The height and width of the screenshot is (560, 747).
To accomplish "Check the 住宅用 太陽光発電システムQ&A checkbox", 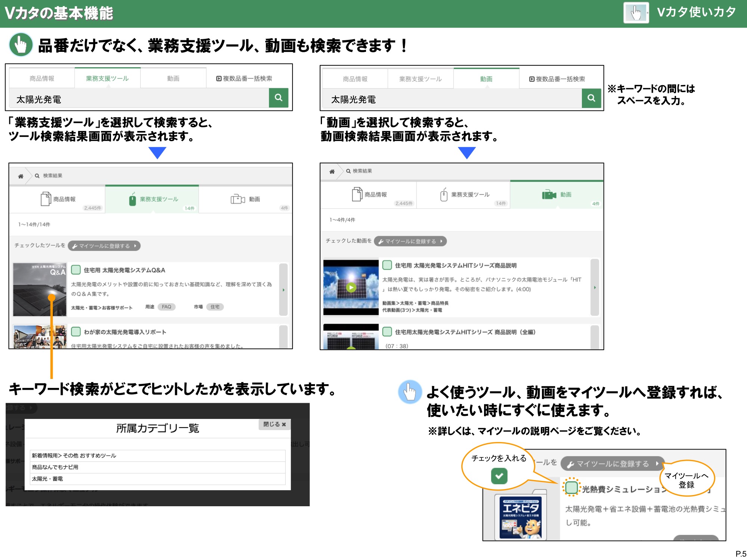I will pos(76,270).
